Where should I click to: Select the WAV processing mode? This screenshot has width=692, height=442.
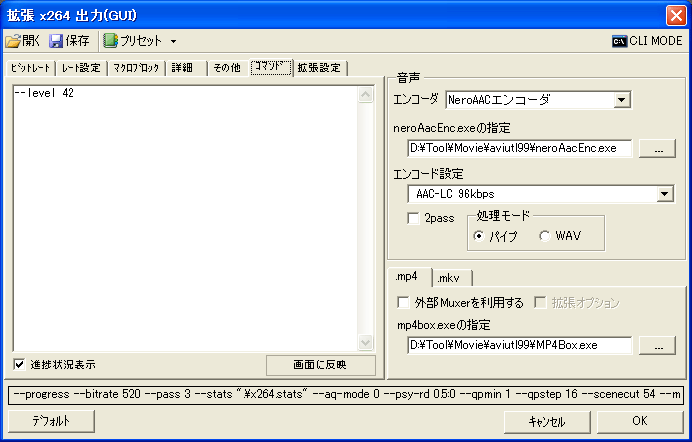pos(545,236)
